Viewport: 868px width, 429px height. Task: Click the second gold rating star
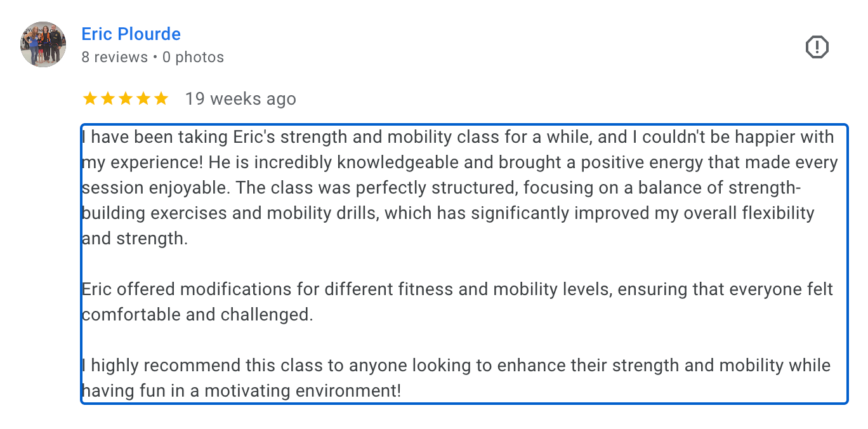[108, 98]
